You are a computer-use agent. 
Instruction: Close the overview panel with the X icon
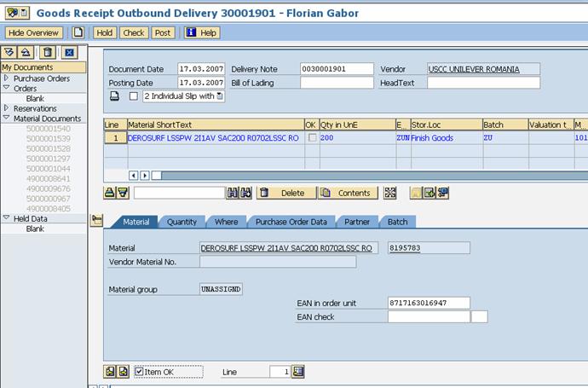(x=70, y=53)
